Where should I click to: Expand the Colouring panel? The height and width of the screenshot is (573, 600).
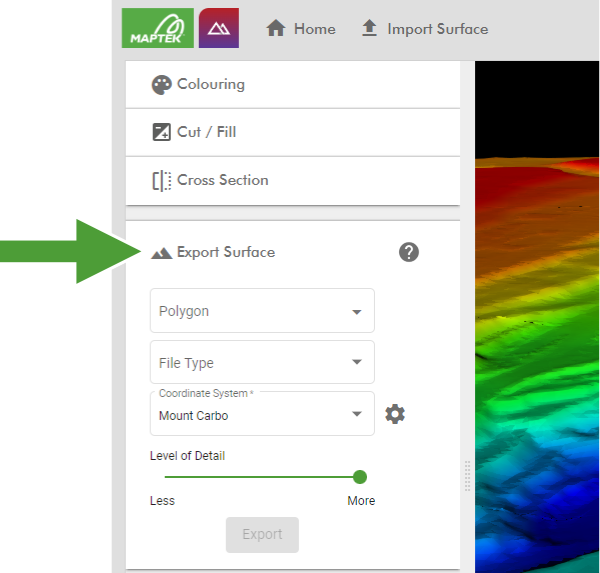293,85
